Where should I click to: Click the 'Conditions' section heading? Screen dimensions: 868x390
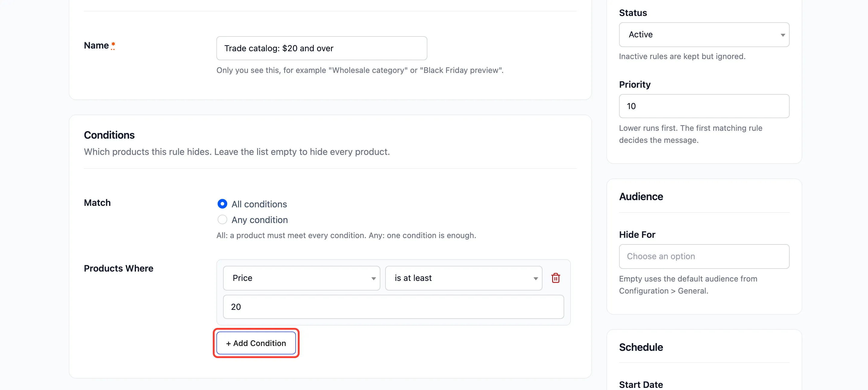pyautogui.click(x=109, y=135)
